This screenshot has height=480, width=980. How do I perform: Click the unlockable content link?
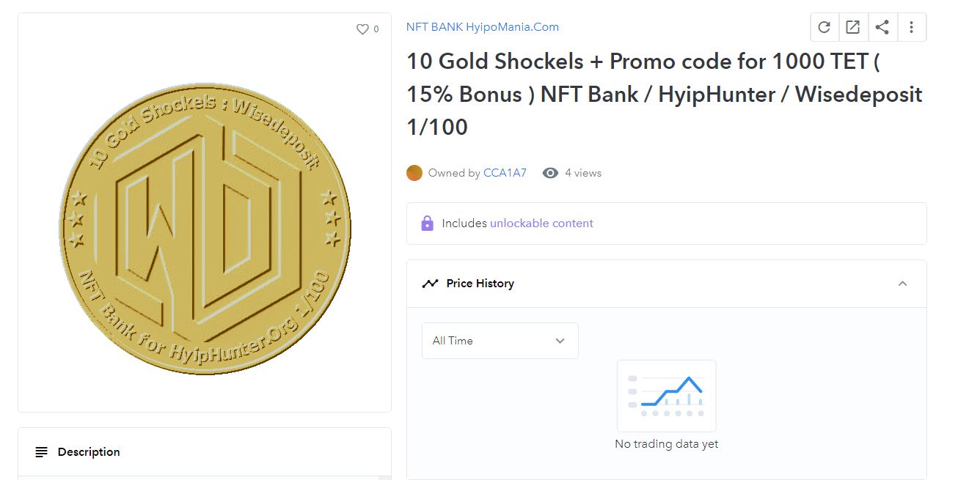click(x=541, y=224)
